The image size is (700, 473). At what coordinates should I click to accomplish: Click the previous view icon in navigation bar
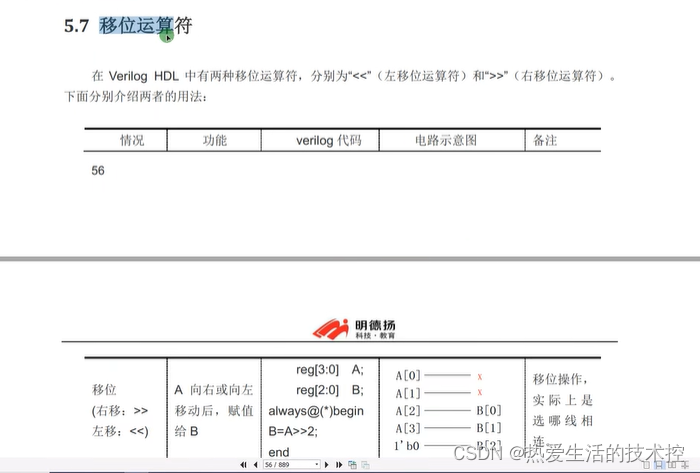pos(351,465)
